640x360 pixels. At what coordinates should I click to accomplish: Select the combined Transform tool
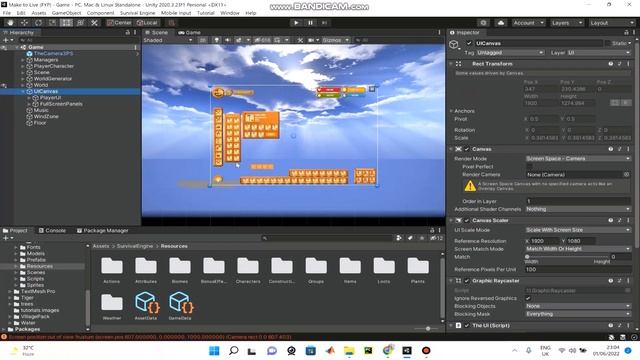click(x=80, y=23)
